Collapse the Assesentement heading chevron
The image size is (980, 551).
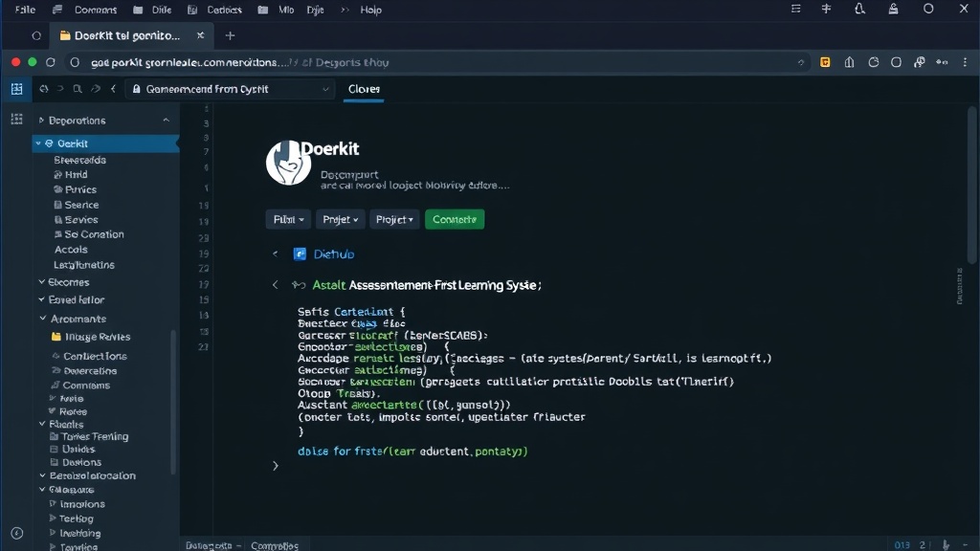[275, 285]
